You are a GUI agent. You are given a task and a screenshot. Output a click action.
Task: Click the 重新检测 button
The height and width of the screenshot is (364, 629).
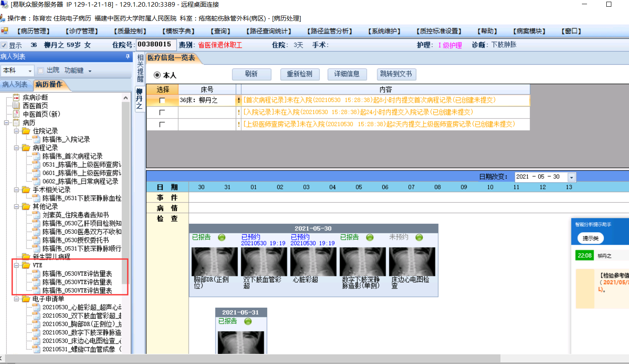300,74
